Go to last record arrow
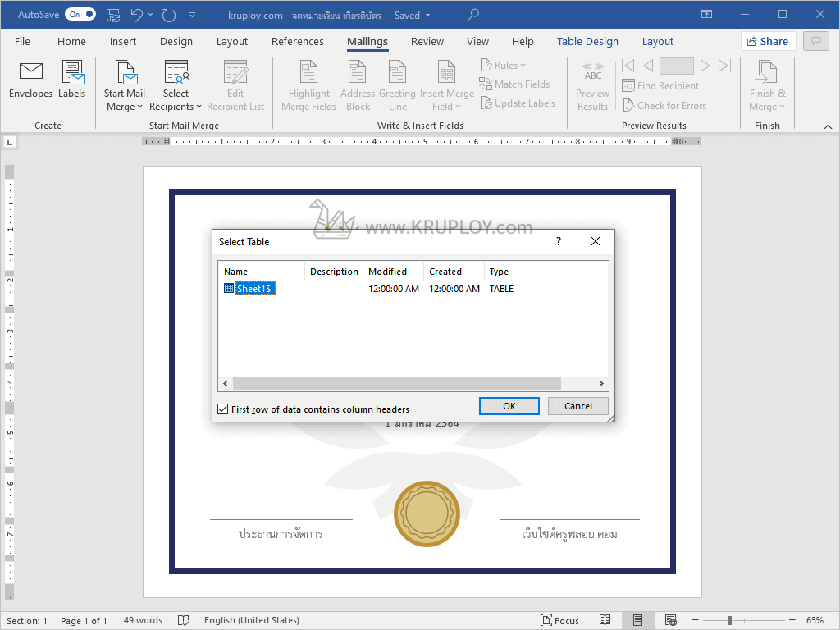This screenshot has height=630, width=840. (724, 66)
